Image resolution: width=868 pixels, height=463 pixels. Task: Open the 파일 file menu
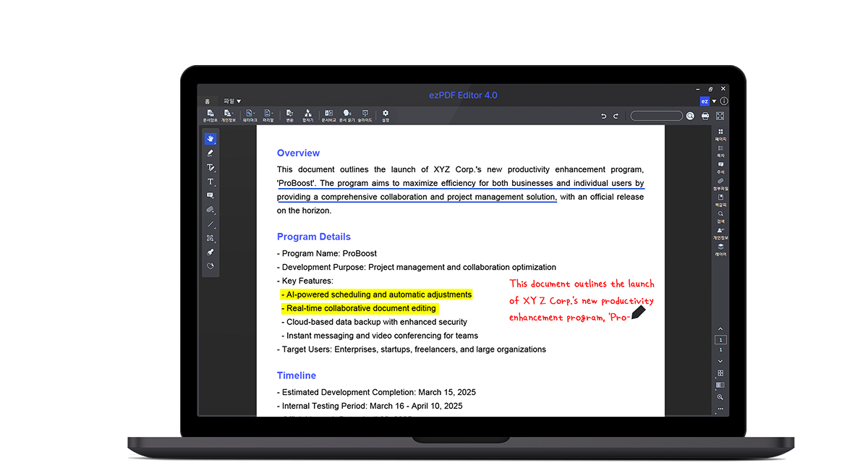232,101
